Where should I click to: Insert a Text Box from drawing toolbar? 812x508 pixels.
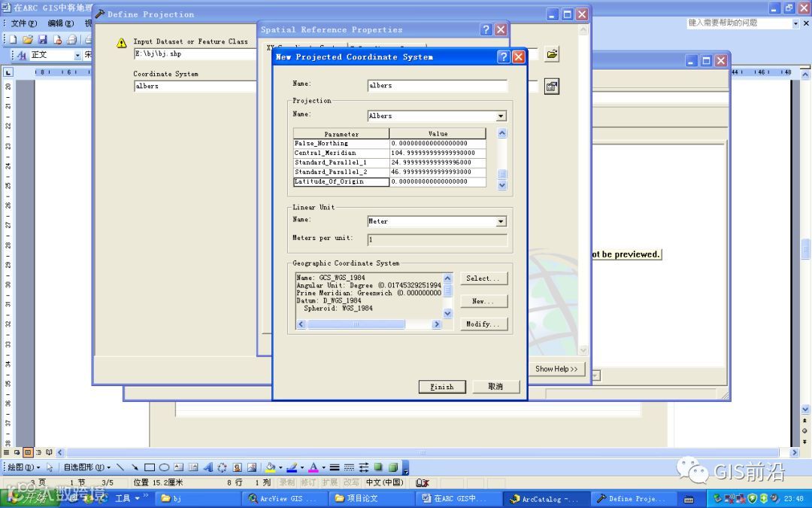pos(179,467)
